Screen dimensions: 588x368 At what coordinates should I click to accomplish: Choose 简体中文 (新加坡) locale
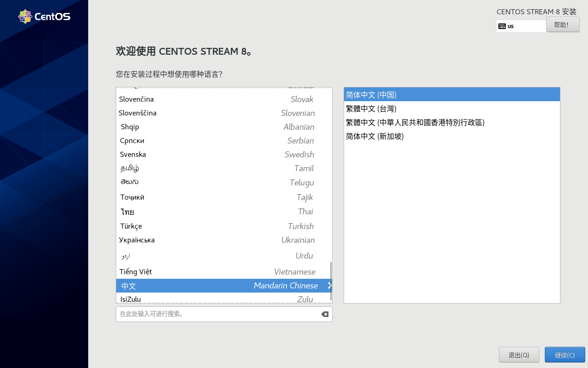452,136
